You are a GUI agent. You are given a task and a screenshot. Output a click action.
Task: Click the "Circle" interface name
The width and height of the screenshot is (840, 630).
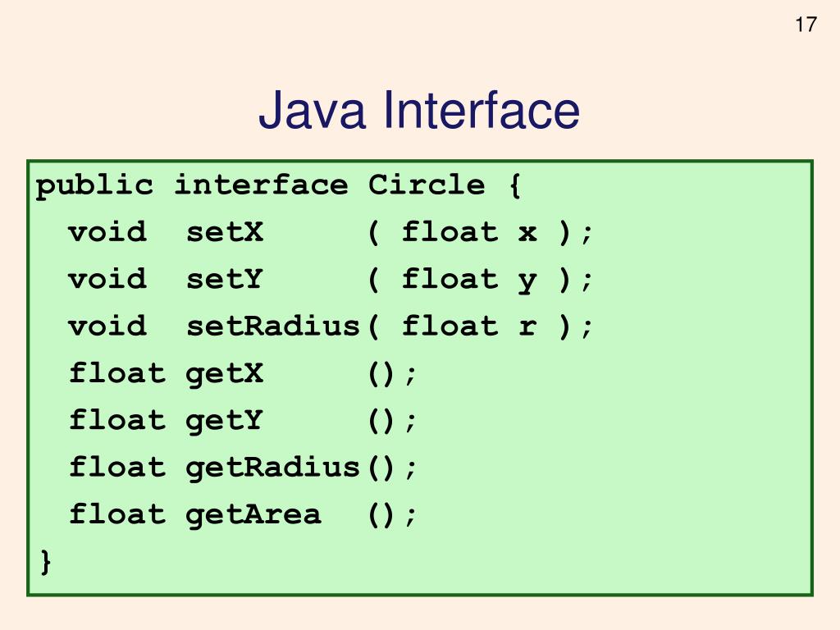pos(427,185)
